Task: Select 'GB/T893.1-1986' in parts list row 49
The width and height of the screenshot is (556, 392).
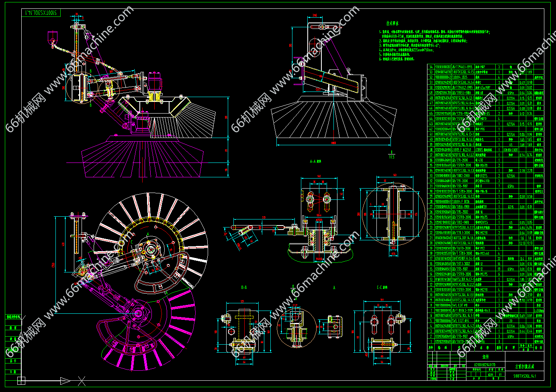Action: (461, 93)
